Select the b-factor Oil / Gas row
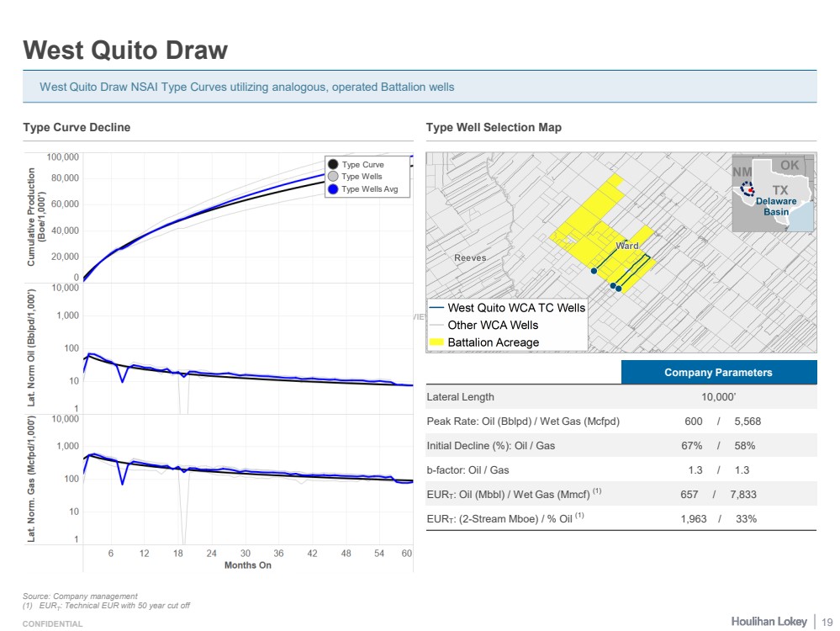 [621, 470]
